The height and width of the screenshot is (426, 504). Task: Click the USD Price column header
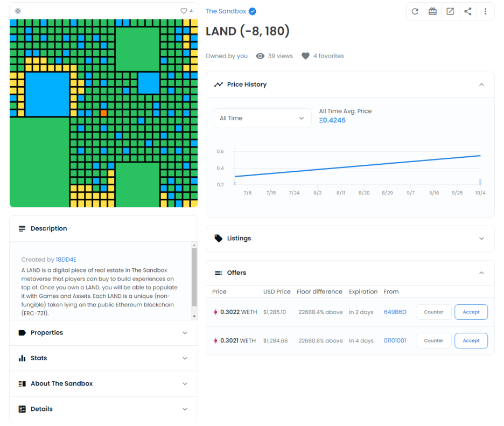coord(277,292)
